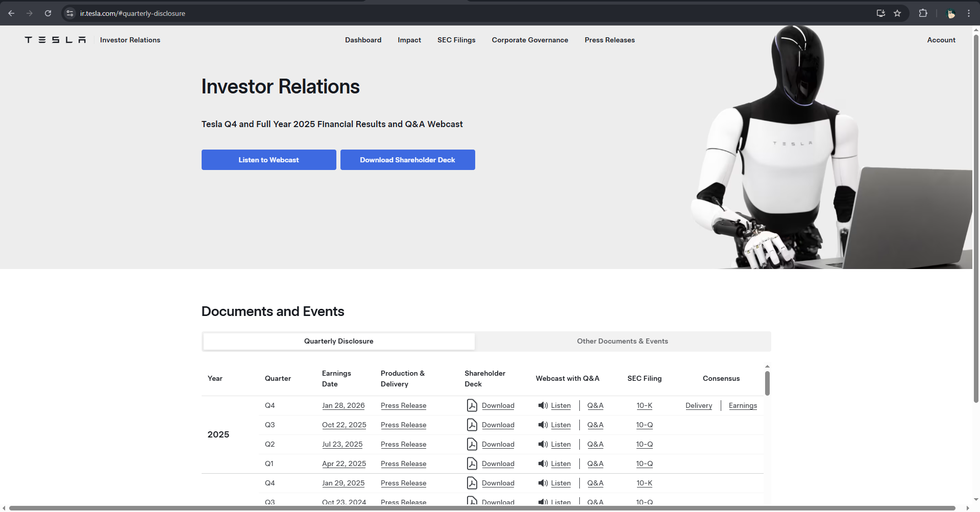Open the Jan 29, 2025 earnings date link
980x512 pixels.
(344, 483)
